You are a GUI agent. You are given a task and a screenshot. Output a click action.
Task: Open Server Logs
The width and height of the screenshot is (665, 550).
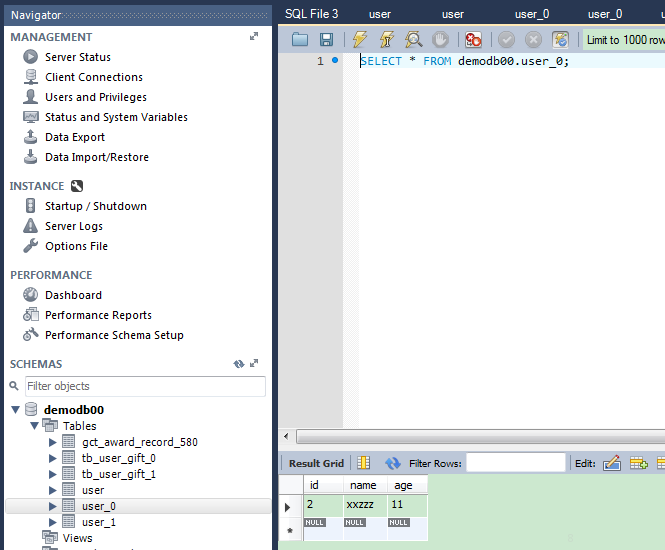point(74,226)
